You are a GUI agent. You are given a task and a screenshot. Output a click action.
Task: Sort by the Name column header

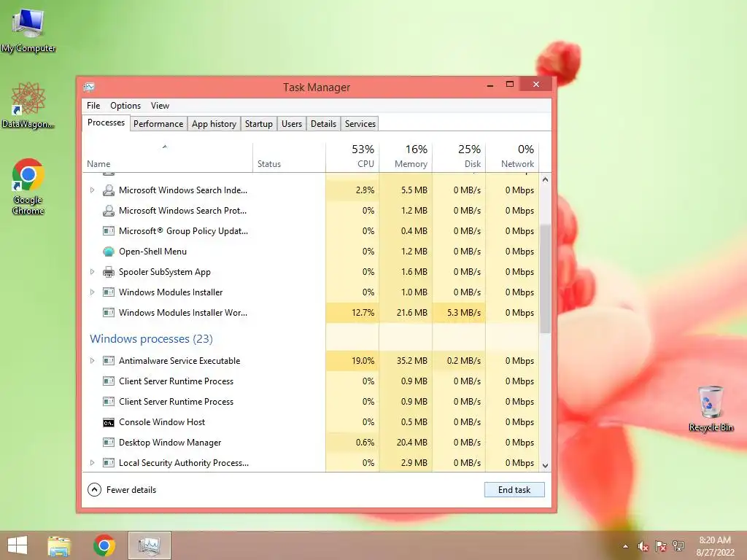[167, 157]
